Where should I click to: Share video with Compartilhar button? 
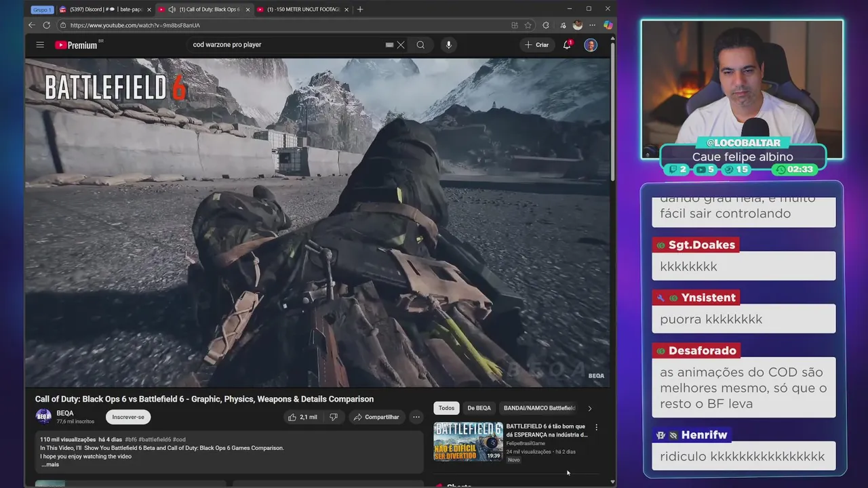pos(376,417)
